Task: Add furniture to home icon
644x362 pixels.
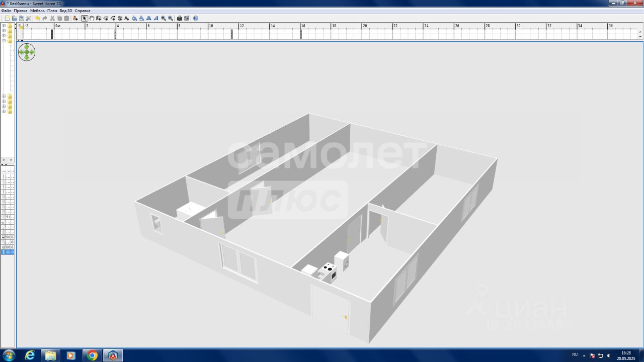Action: click(x=75, y=18)
